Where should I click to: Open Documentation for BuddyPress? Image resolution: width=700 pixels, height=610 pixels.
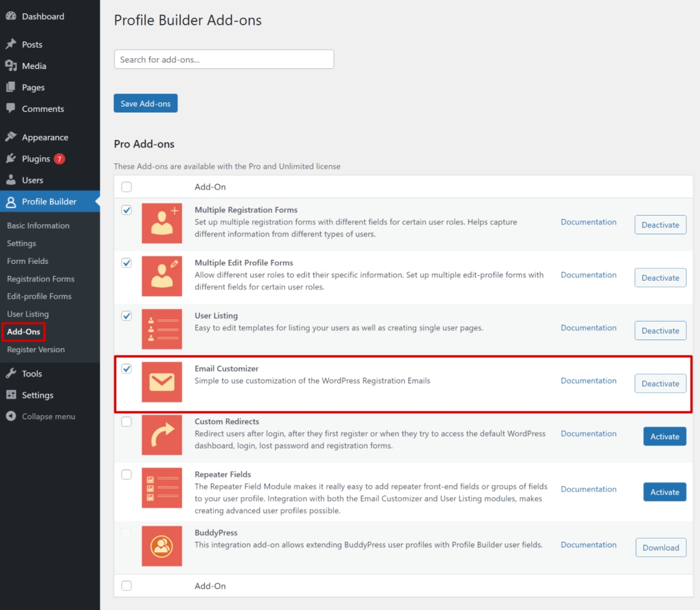pos(589,544)
